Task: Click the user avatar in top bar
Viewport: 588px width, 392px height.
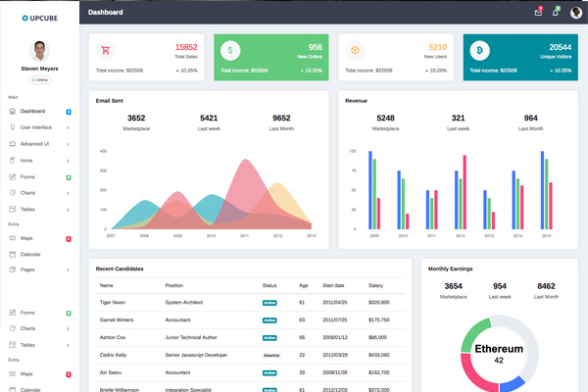Action: [x=574, y=13]
